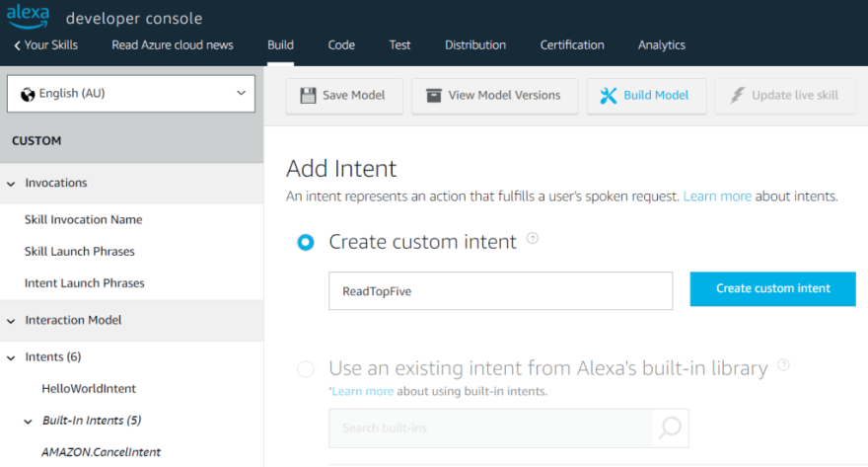Click the Intents (6) label

(x=53, y=356)
